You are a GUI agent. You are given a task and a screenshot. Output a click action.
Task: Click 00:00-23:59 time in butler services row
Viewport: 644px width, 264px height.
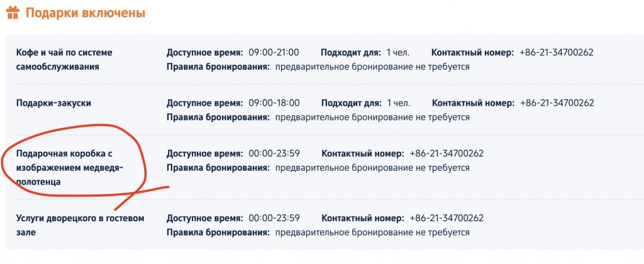click(274, 218)
